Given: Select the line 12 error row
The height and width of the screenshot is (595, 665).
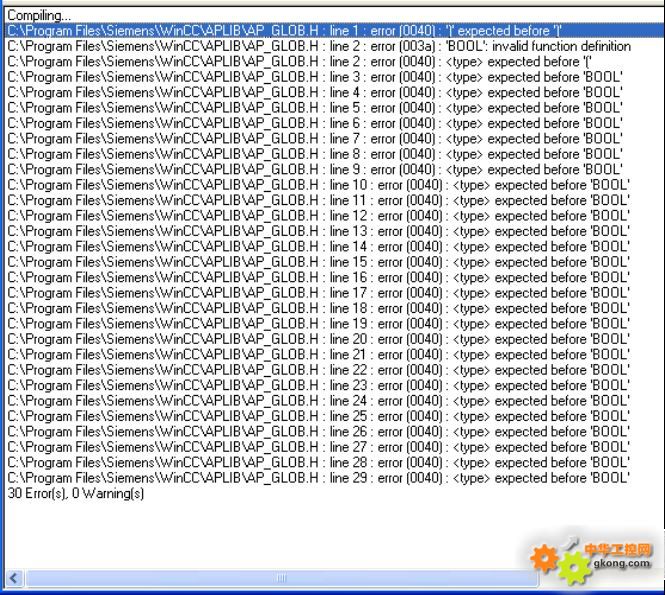Looking at the screenshot, I should pos(319,215).
